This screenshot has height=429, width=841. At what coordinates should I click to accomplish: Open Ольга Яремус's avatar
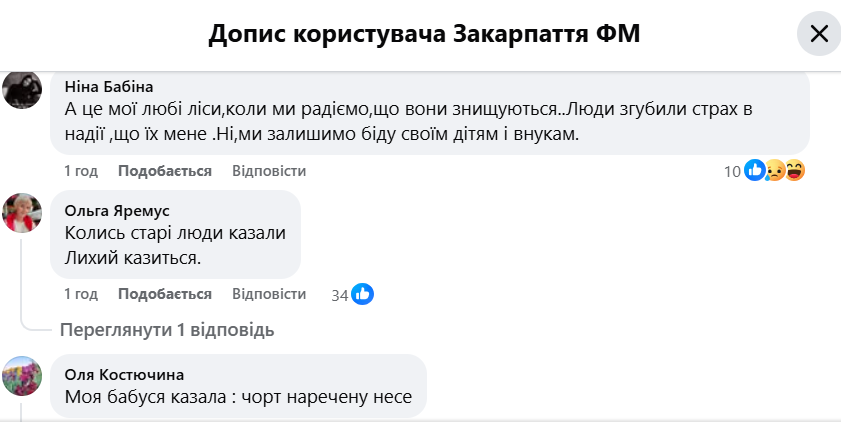[22, 213]
